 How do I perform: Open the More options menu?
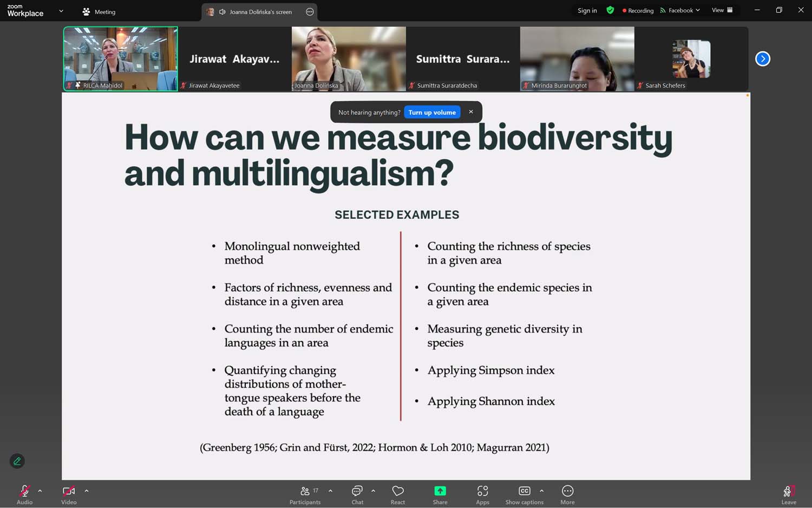pos(567,494)
